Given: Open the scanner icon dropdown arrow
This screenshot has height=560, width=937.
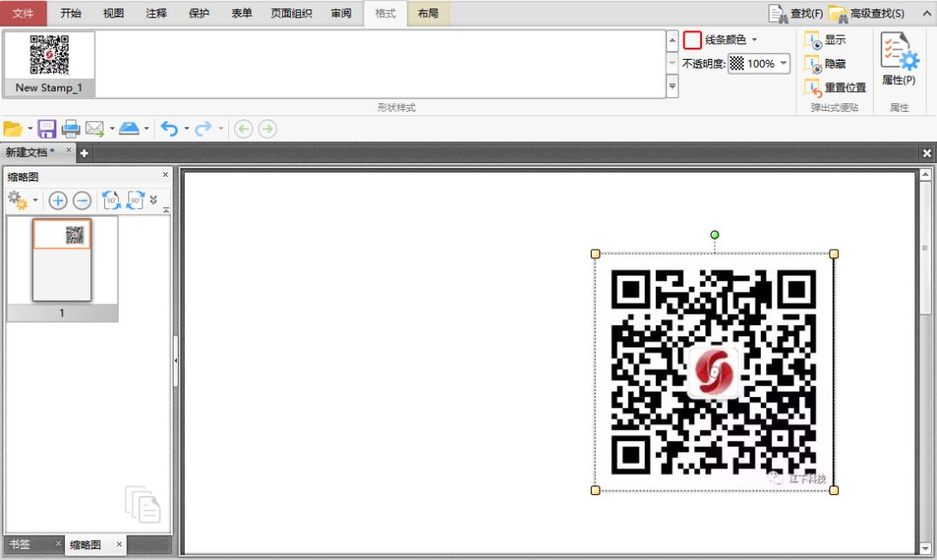Looking at the screenshot, I should click(x=147, y=129).
